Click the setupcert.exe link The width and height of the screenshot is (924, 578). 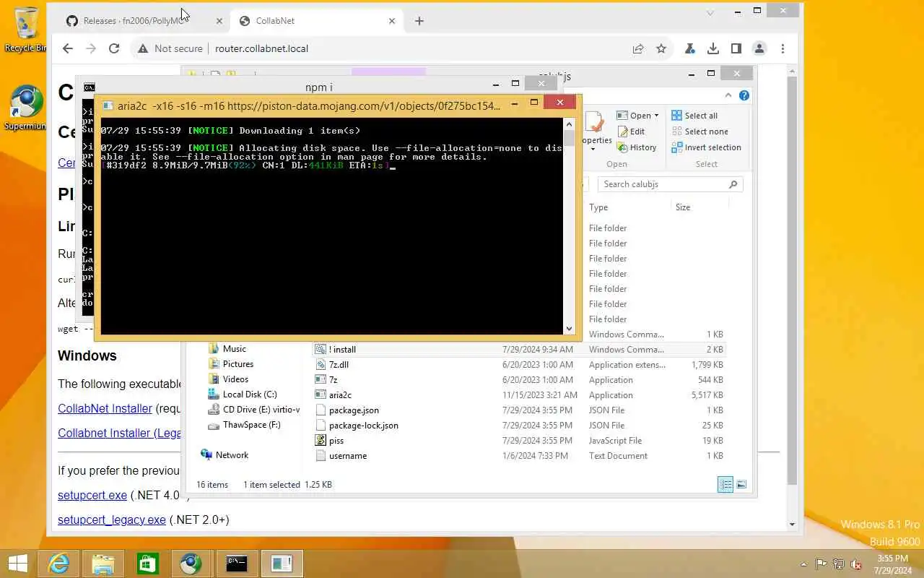coord(92,495)
